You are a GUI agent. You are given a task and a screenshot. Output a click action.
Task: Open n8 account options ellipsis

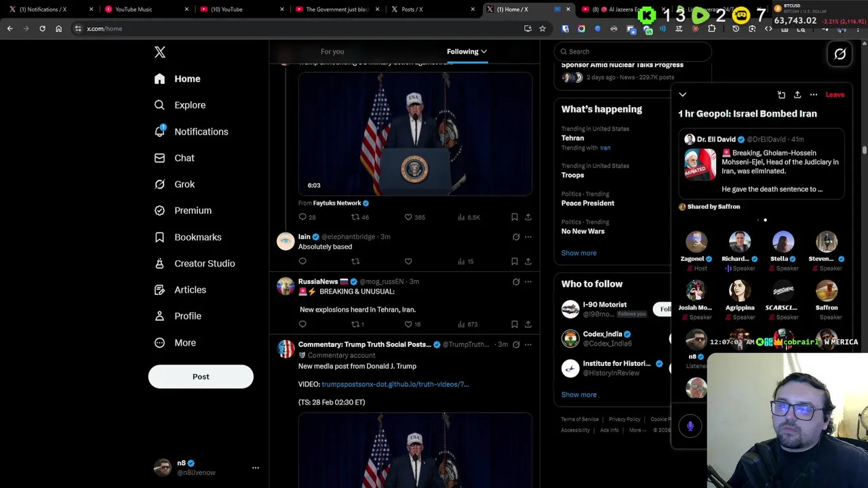point(256,468)
